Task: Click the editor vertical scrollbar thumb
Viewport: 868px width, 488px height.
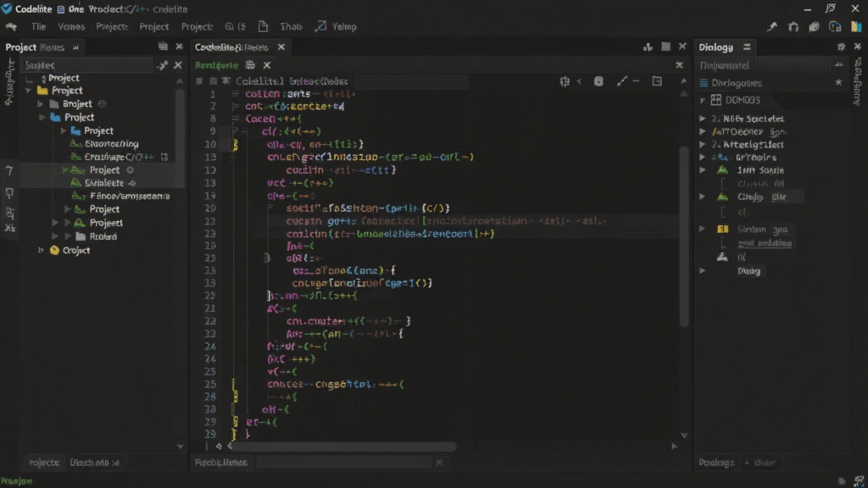Action: pos(684,236)
